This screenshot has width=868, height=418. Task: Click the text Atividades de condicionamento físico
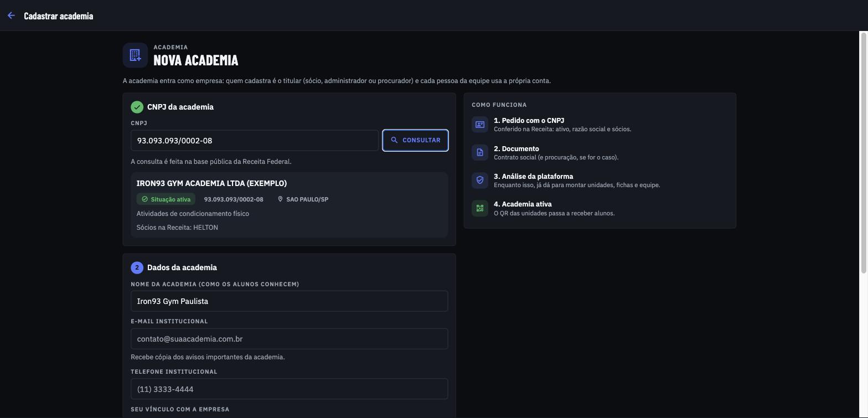pos(193,214)
